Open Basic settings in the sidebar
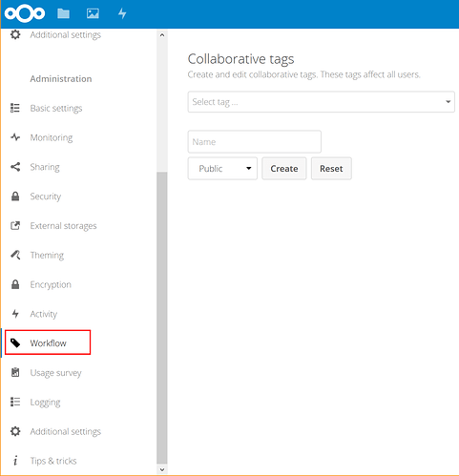This screenshot has height=476, width=459. (x=56, y=108)
